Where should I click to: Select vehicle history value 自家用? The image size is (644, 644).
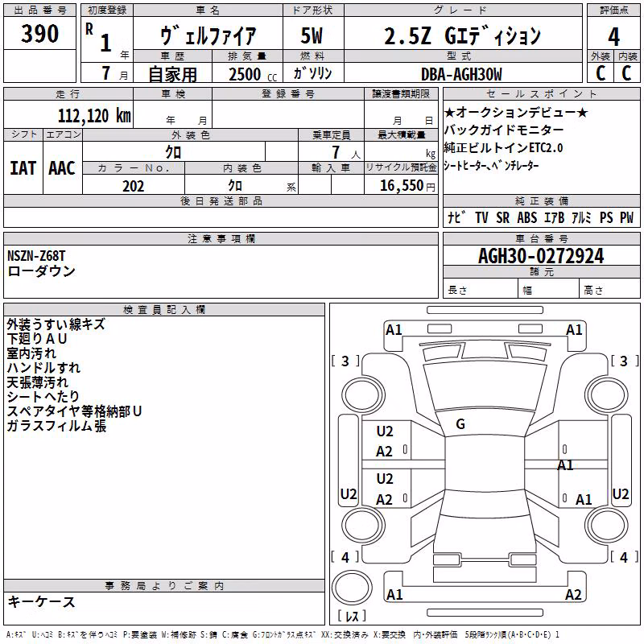[x=173, y=74]
